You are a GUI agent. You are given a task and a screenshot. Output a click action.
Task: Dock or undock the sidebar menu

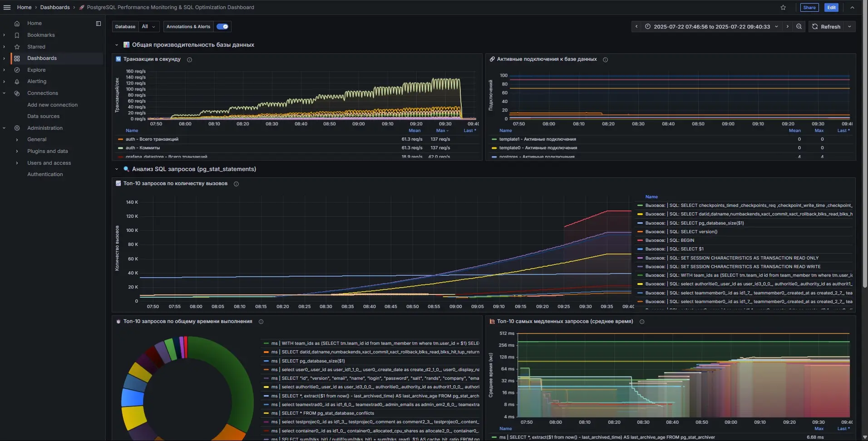click(x=99, y=24)
